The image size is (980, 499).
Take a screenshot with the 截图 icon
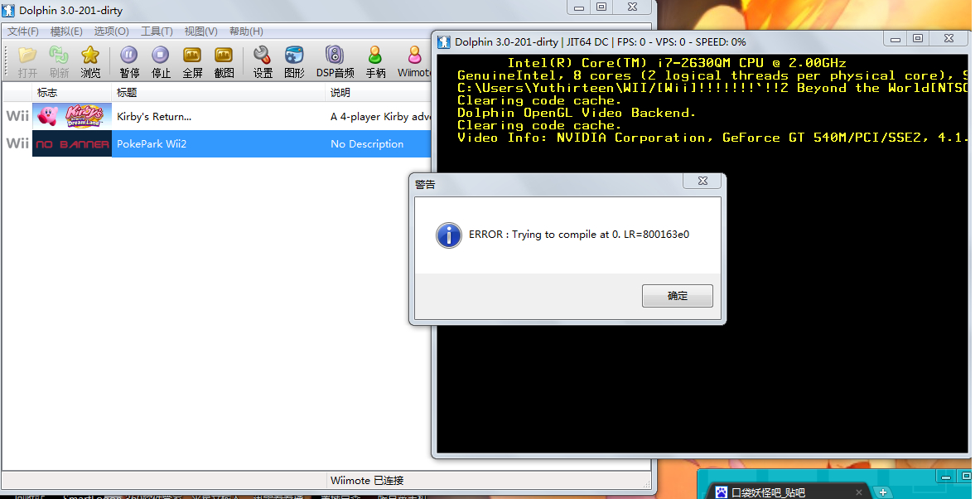click(x=224, y=61)
